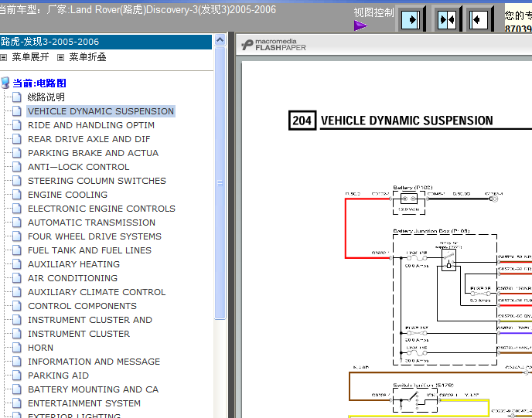Click the center-collapse view control button

coord(447,19)
